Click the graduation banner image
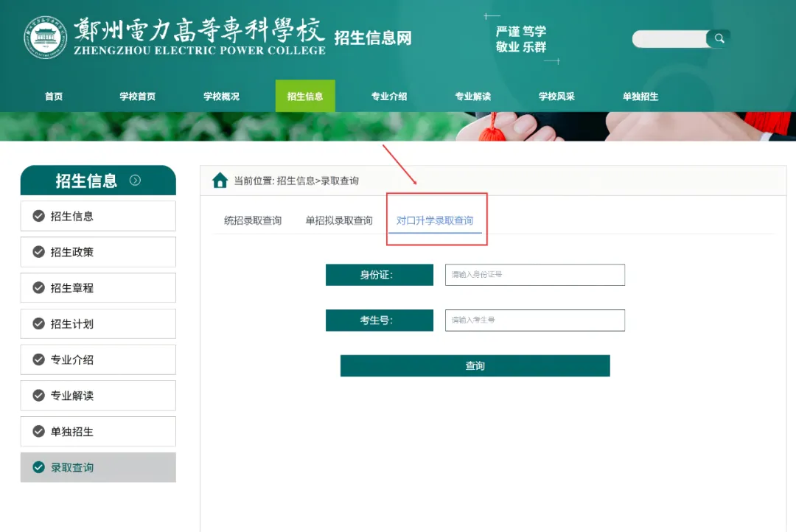Viewport: 796px width, 532px height. pos(398,127)
